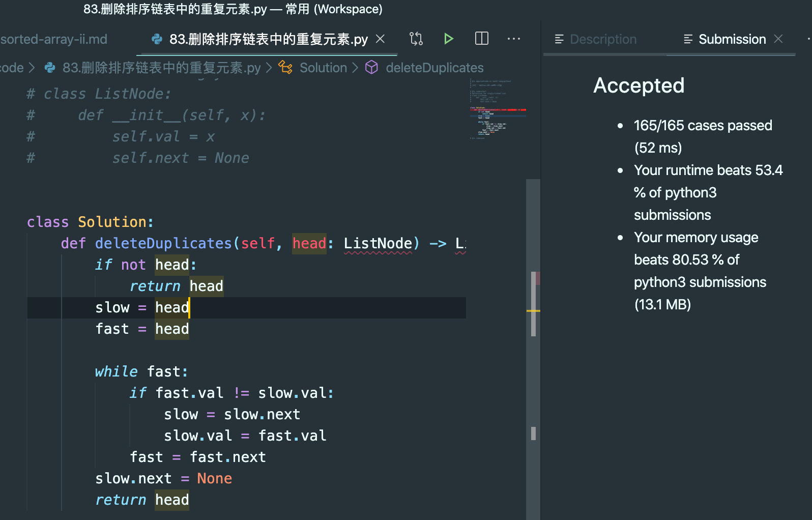Click the 'while fast:' line
This screenshot has height=520, width=812.
141,371
